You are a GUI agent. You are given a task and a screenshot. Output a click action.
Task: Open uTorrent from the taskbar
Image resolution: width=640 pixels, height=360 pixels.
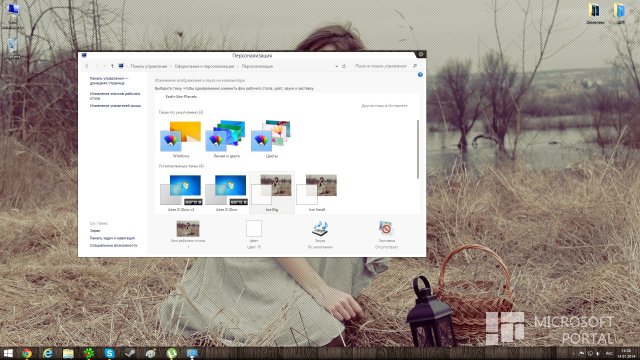tap(171, 353)
